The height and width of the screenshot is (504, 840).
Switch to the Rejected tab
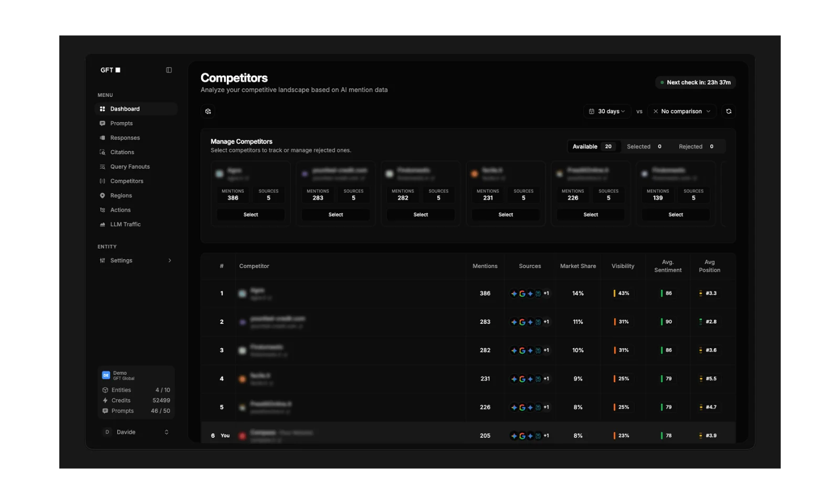coord(696,146)
